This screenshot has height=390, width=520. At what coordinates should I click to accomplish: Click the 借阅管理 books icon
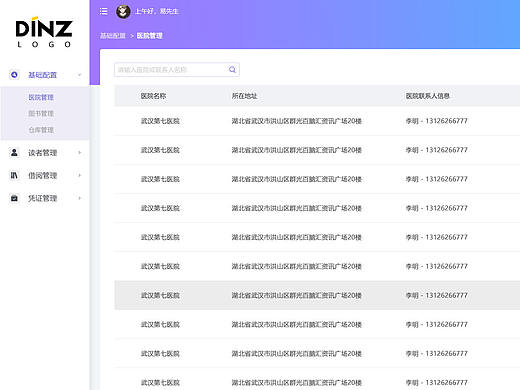[14, 175]
